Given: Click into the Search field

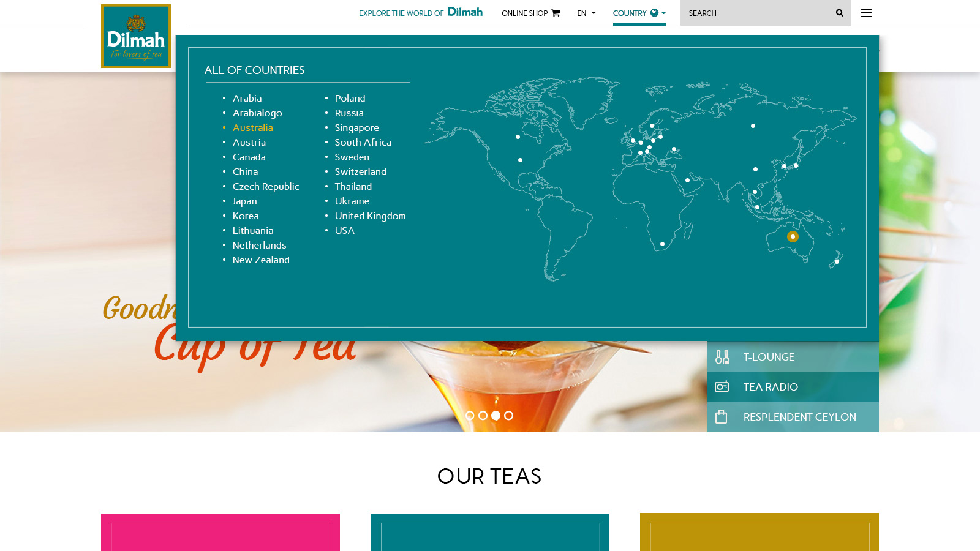Looking at the screenshot, I should [758, 13].
